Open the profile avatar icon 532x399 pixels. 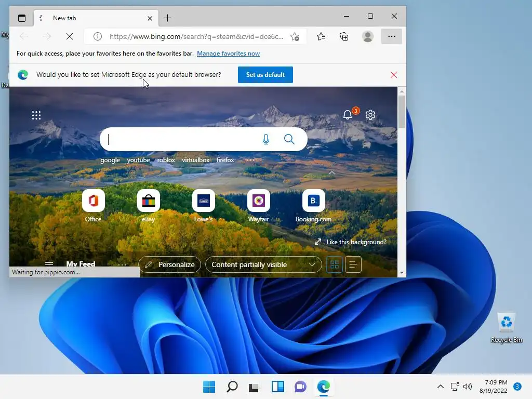pos(368,36)
